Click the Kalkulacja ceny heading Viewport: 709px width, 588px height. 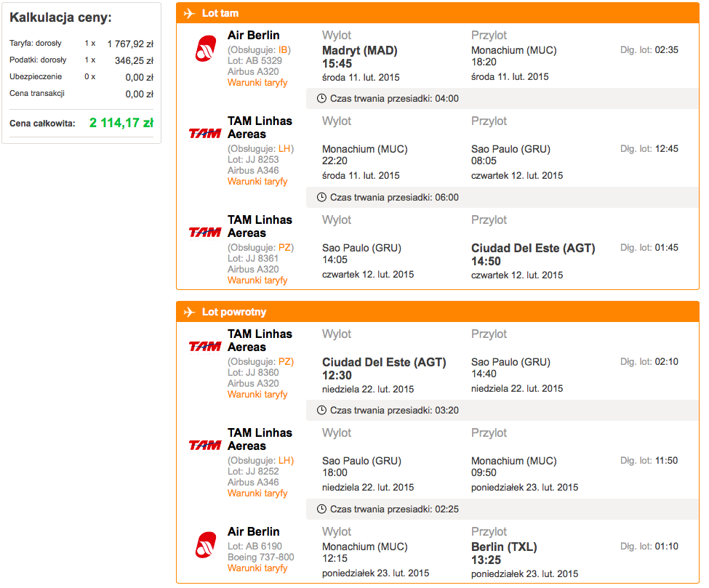tap(60, 17)
